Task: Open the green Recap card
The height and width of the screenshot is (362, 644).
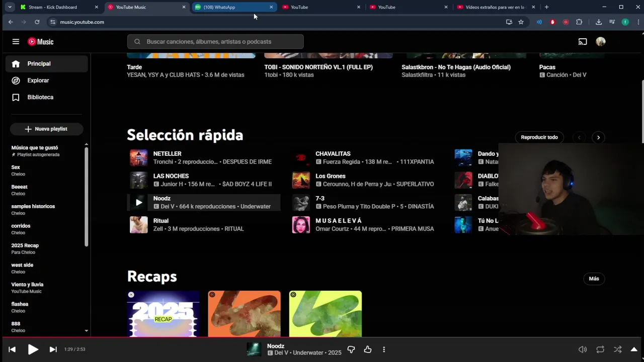Action: (x=325, y=314)
